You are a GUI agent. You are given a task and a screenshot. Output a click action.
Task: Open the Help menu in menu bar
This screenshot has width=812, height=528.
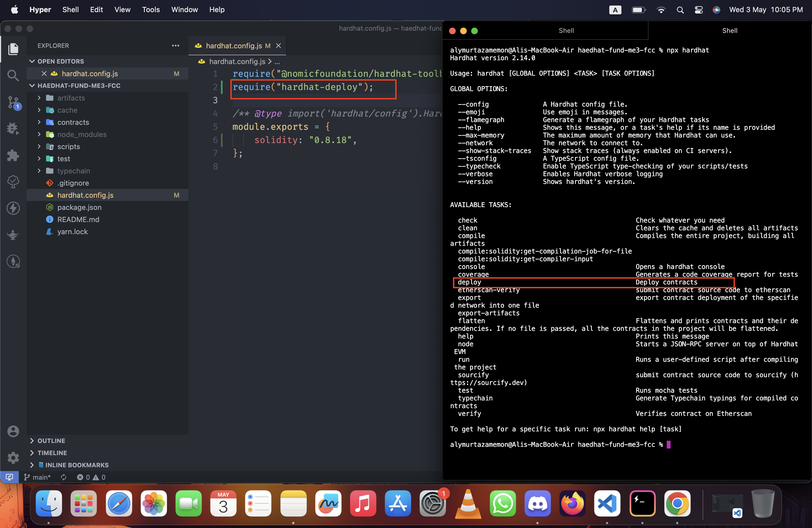(217, 10)
